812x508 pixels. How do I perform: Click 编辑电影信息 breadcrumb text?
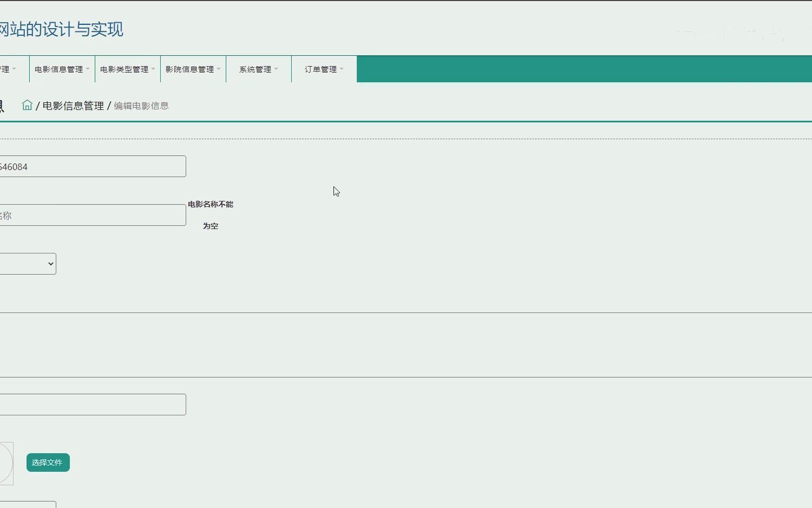tap(141, 106)
